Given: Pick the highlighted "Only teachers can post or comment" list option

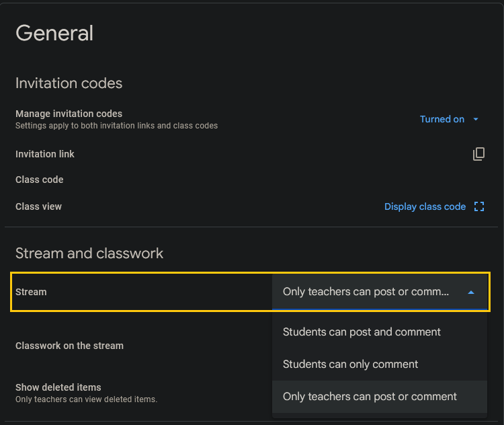Looking at the screenshot, I should (x=370, y=397).
